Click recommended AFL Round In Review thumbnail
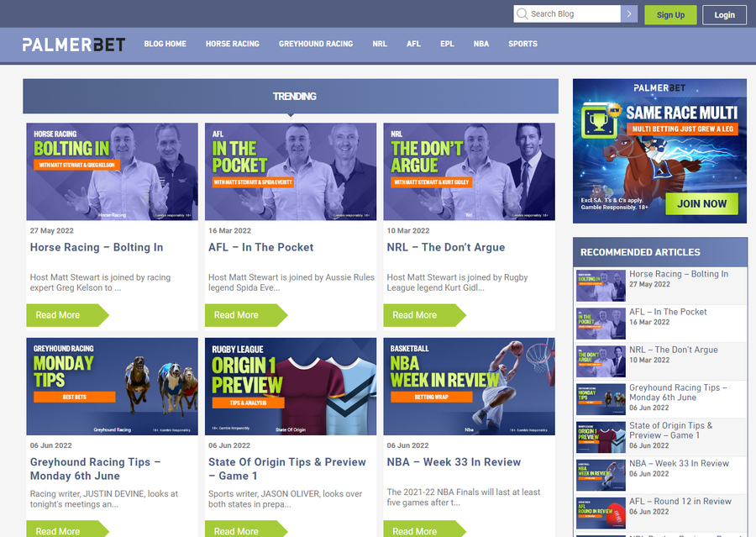This screenshot has height=537, width=756. coord(601,513)
